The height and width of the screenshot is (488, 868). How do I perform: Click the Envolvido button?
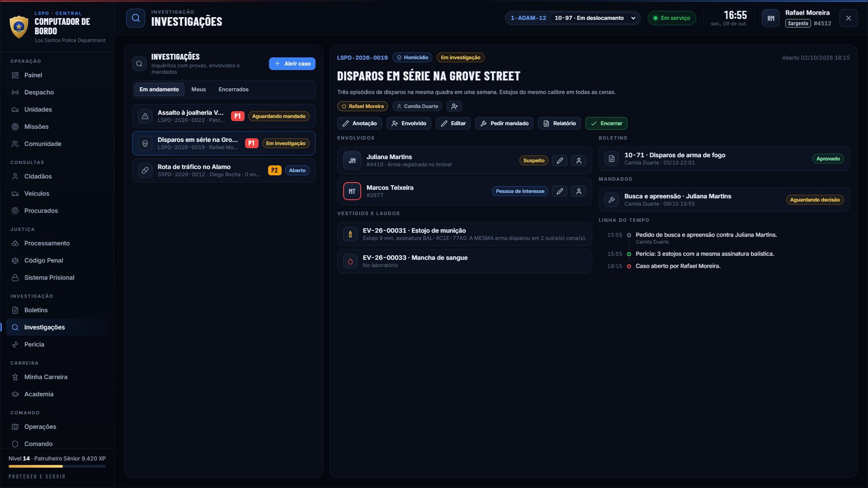409,123
